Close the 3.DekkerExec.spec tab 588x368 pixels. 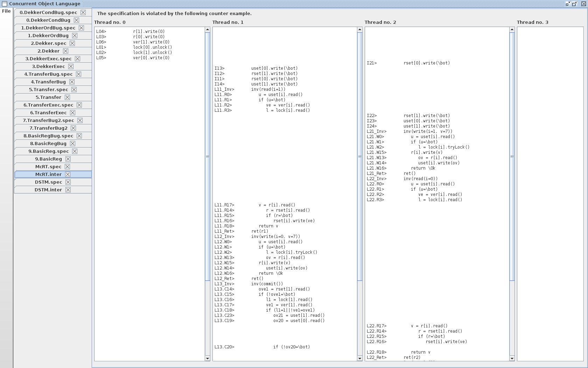pos(77,59)
